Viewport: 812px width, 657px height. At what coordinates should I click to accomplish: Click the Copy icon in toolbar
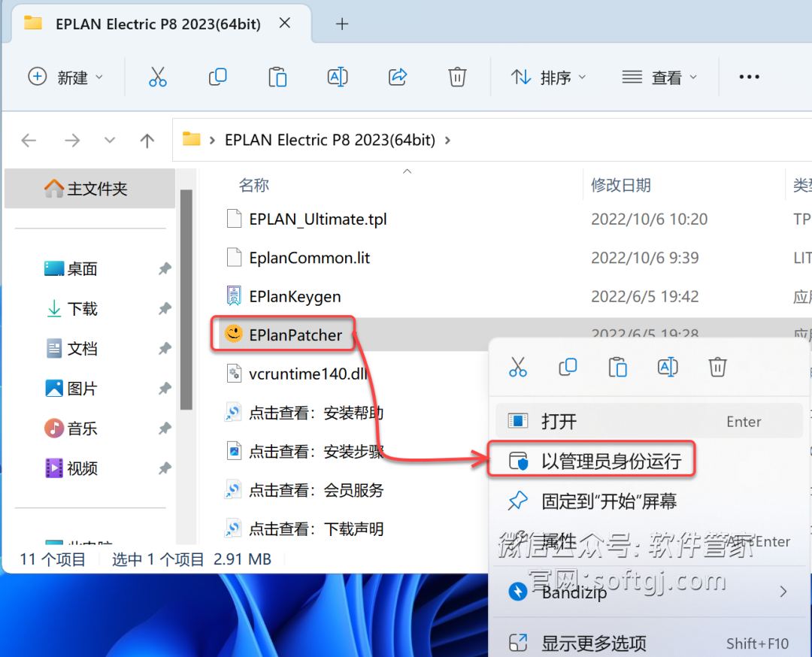point(218,77)
